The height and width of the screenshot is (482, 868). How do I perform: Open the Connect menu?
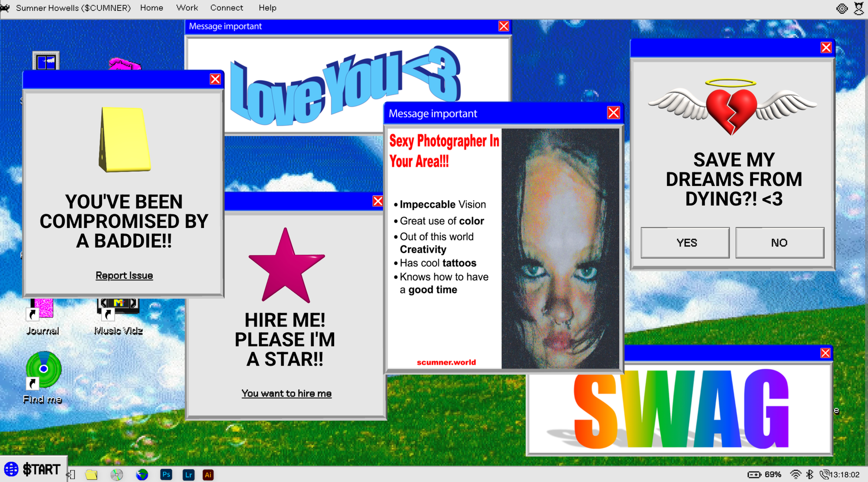[x=227, y=7]
